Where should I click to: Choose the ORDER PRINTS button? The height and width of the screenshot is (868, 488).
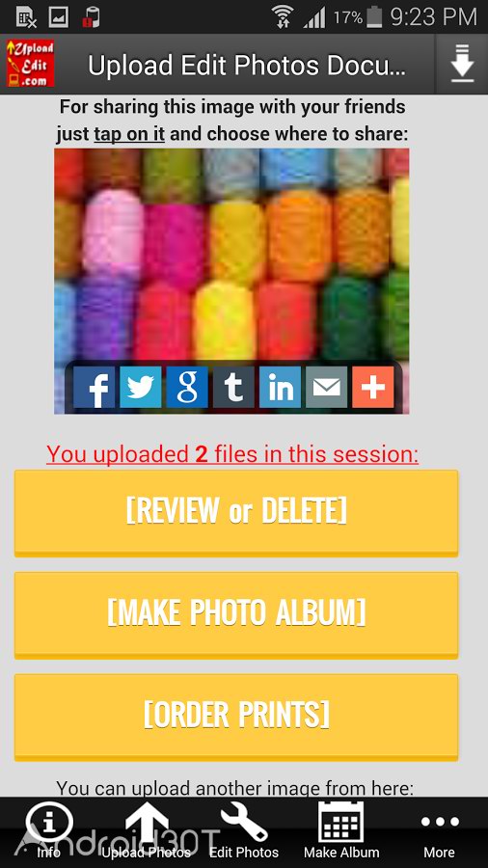(236, 717)
